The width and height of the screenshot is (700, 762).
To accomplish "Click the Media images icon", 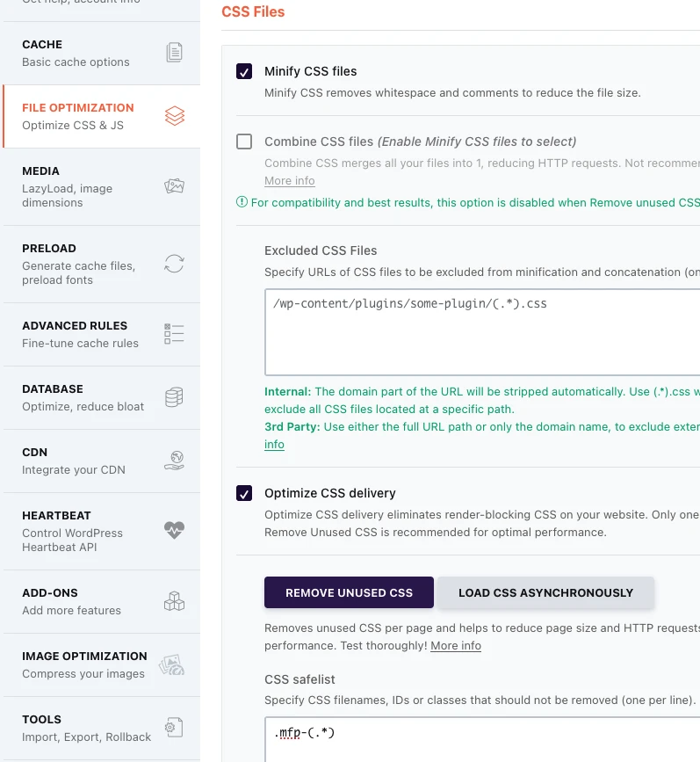I will point(174,186).
